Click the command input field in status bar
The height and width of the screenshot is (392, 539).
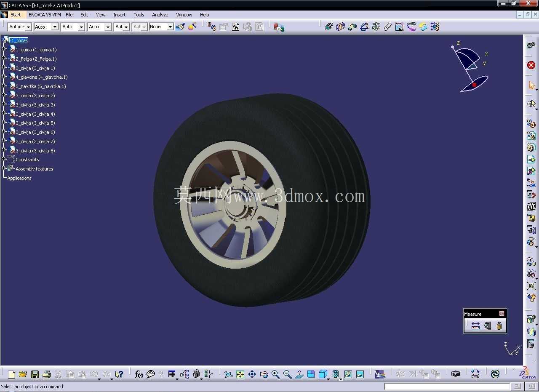click(447, 386)
